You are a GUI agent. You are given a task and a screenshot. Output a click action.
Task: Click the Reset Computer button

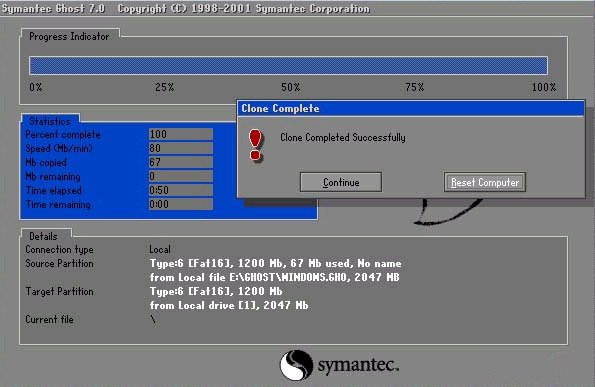click(x=485, y=182)
